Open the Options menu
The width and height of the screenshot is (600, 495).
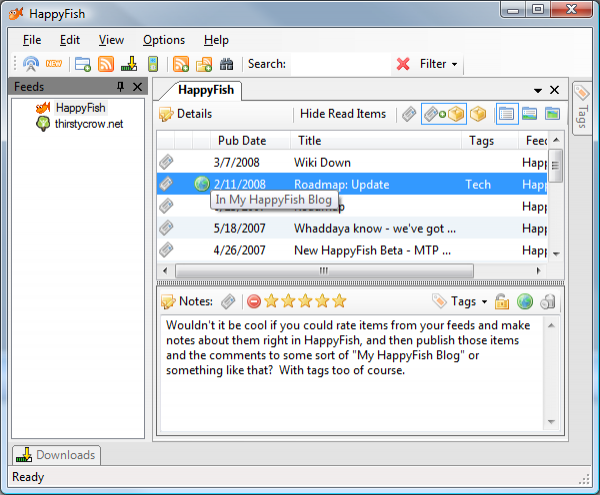(164, 40)
